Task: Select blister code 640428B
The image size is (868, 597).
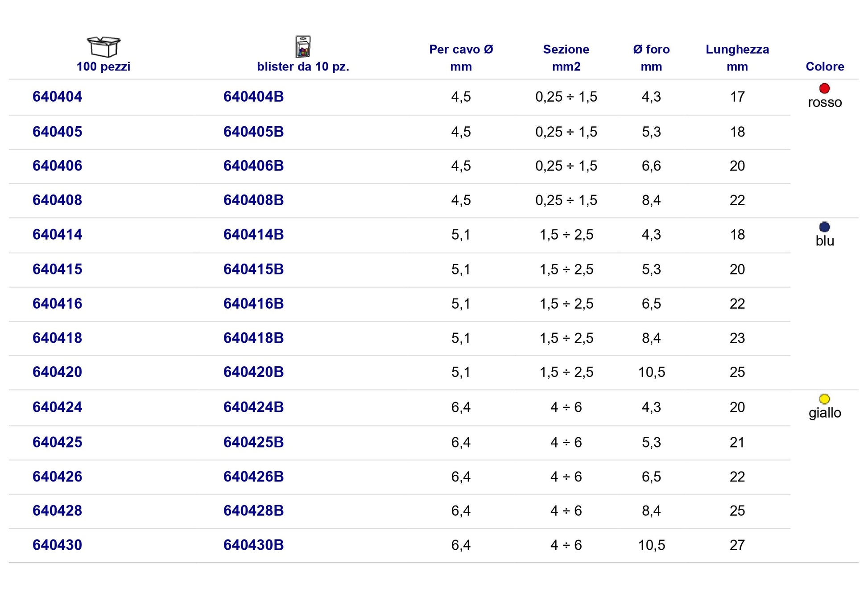Action: [254, 511]
